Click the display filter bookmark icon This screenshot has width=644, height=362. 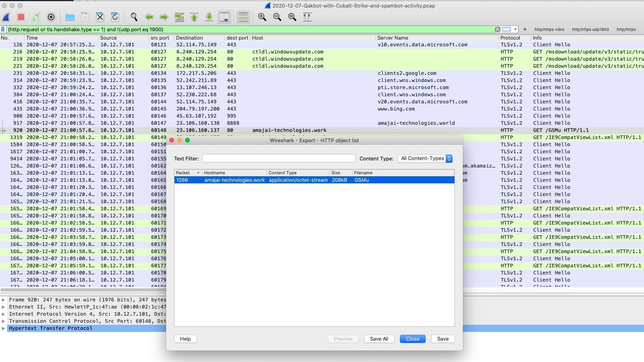coord(3,29)
